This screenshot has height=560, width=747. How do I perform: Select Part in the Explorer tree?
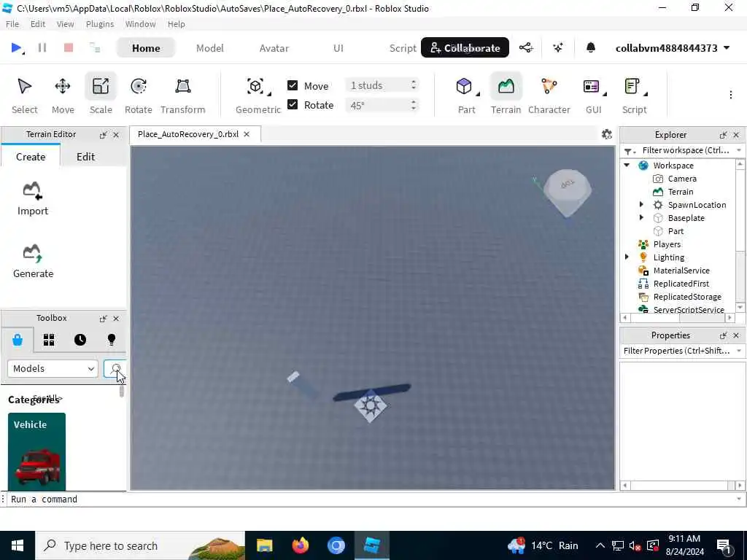(676, 231)
